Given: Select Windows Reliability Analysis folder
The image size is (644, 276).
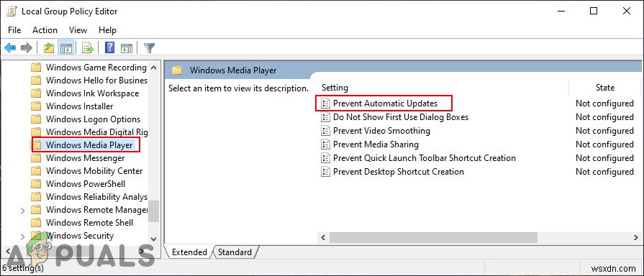Looking at the screenshot, I should click(96, 197).
